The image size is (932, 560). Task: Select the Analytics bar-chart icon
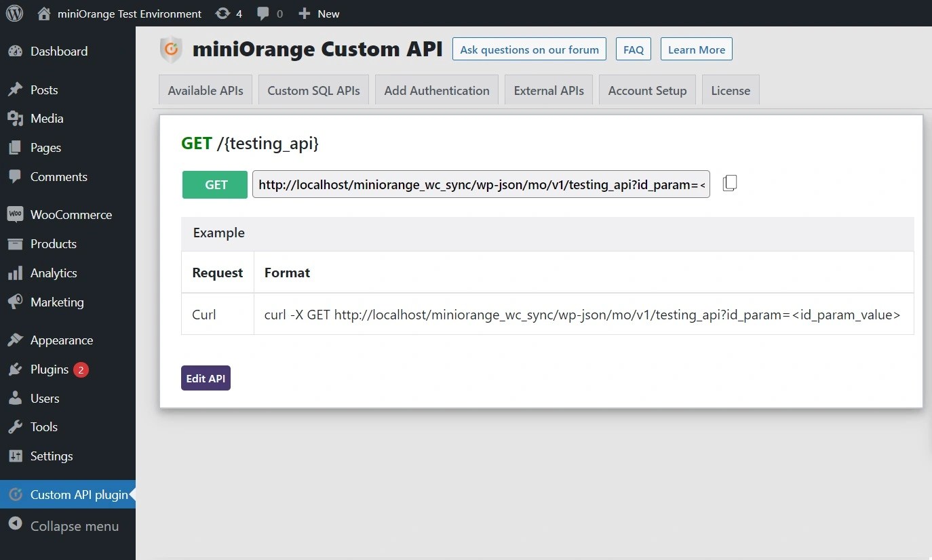tap(16, 273)
